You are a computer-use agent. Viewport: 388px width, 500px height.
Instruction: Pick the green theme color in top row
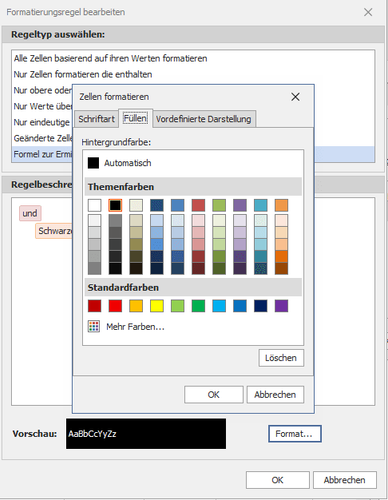click(x=219, y=205)
